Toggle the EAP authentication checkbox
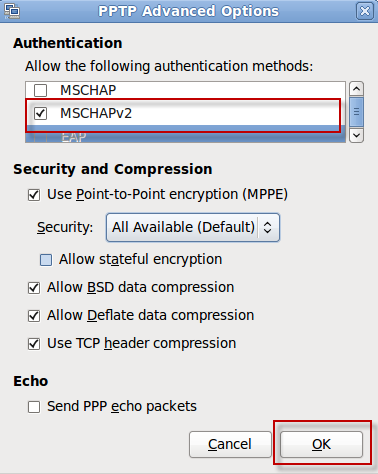 click(x=41, y=137)
